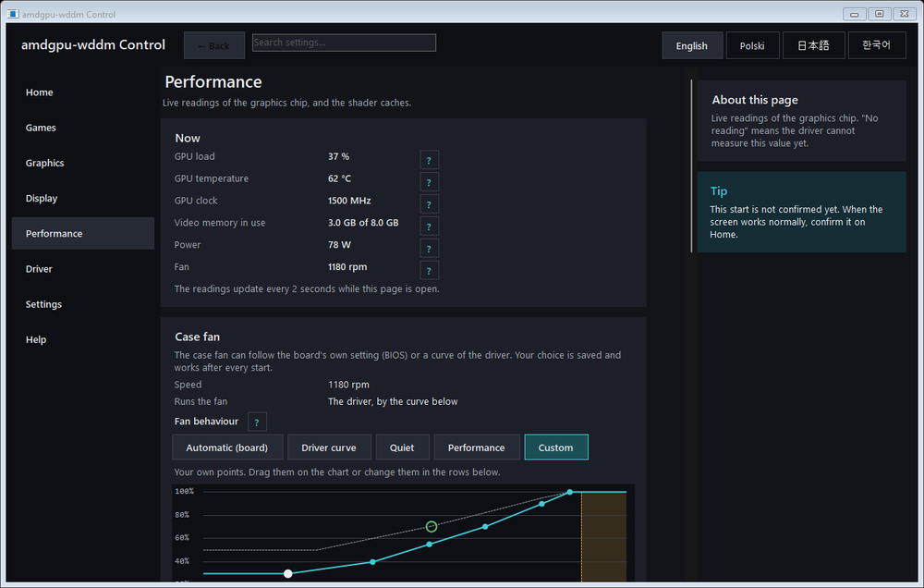Click the 1180 rpm Speed value in Case fan
This screenshot has width=924, height=588.
pyautogui.click(x=349, y=385)
